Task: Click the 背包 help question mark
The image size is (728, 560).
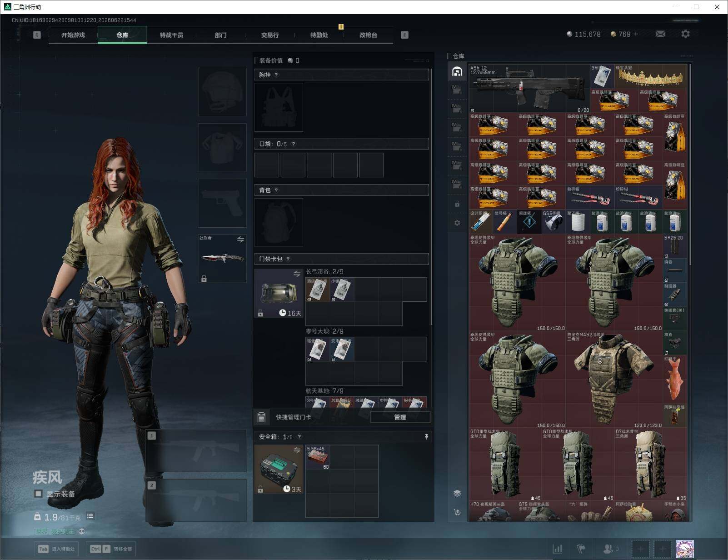Action: pos(276,190)
